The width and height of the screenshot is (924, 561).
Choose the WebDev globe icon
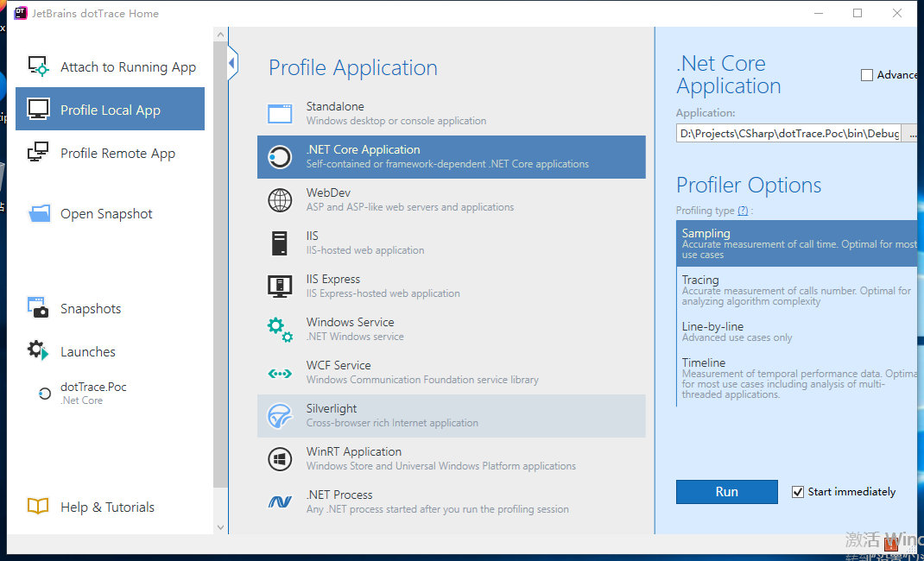280,200
